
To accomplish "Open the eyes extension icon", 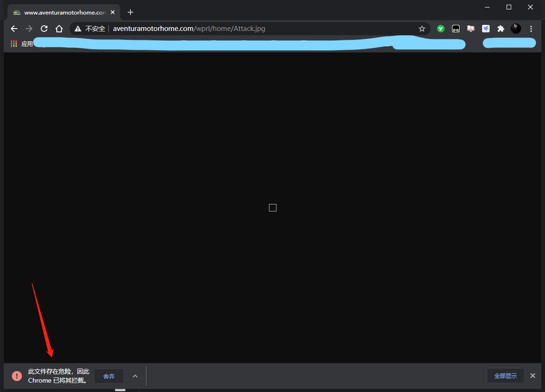I will [456, 29].
